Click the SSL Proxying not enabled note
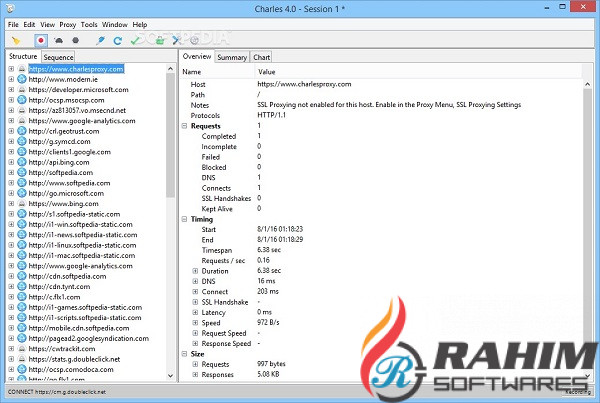The width and height of the screenshot is (600, 403). coord(389,104)
